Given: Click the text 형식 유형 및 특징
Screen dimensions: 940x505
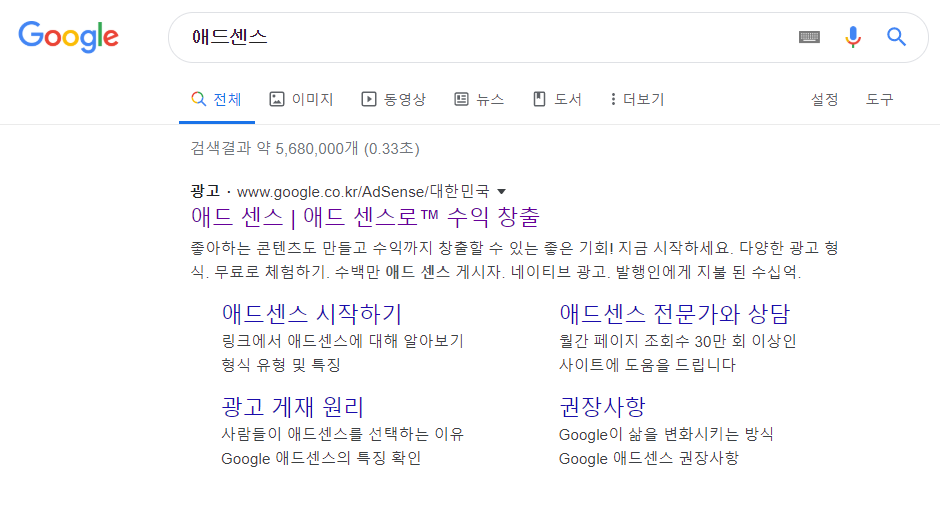Looking at the screenshot, I should pyautogui.click(x=281, y=365).
